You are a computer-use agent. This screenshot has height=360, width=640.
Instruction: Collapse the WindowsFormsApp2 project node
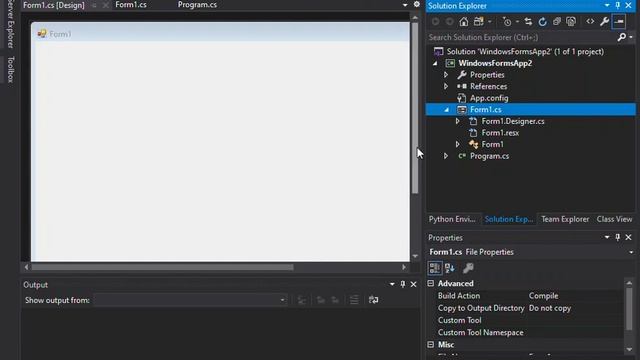point(435,63)
